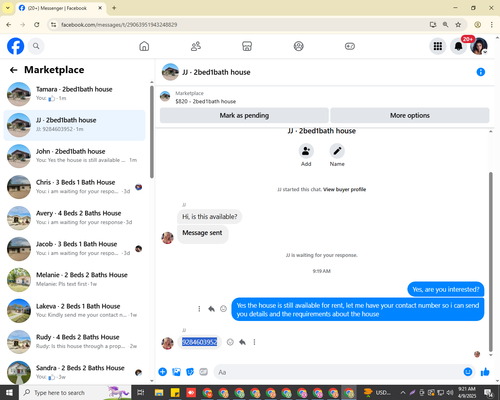Click More options button

tap(410, 115)
